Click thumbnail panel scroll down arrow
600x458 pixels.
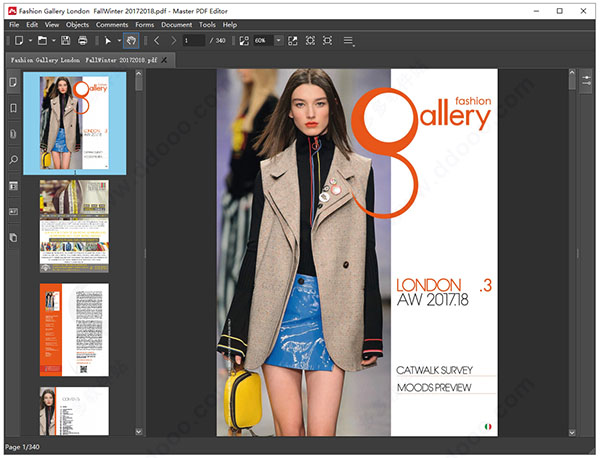(139, 432)
